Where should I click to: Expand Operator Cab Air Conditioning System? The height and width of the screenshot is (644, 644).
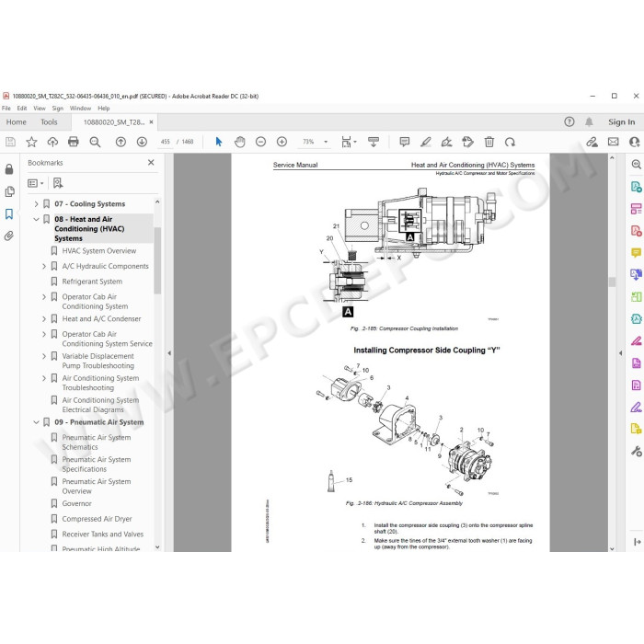[x=44, y=296]
